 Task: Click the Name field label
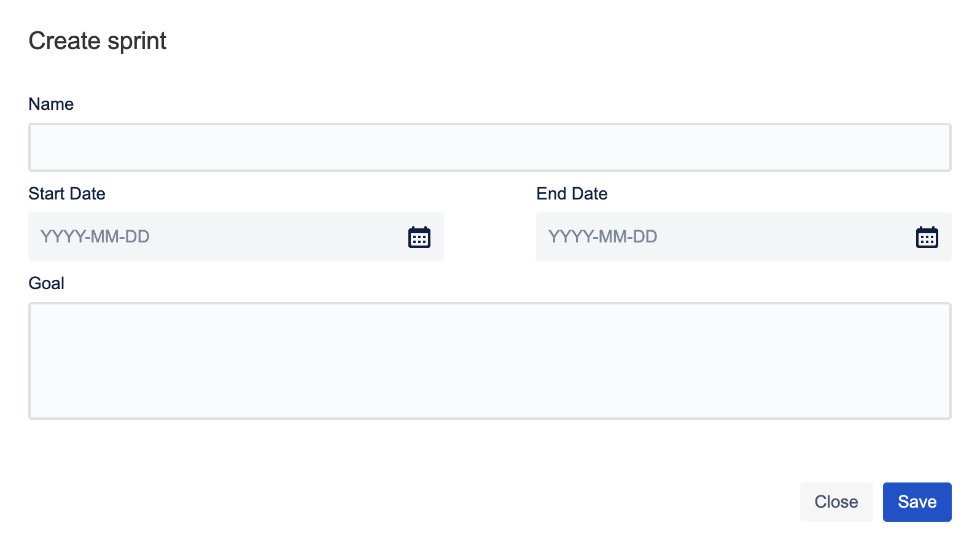tap(51, 104)
